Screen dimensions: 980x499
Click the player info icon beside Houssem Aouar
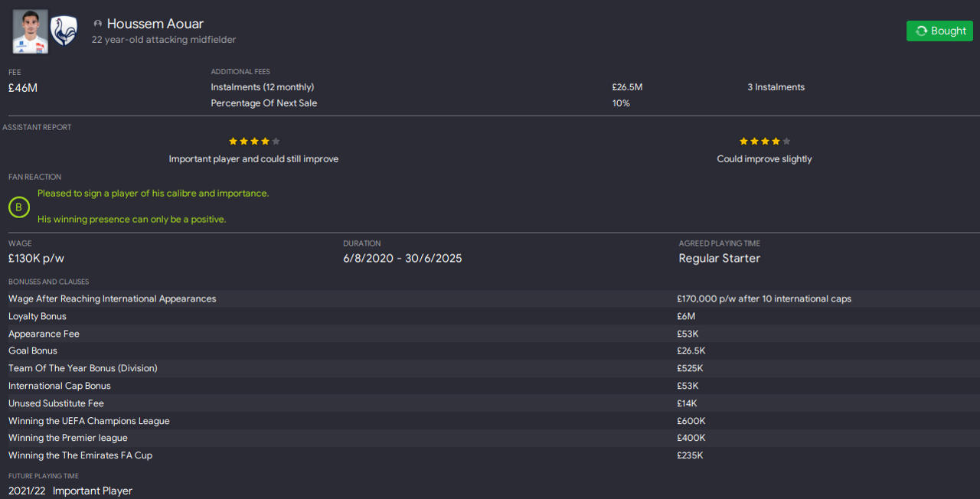(x=97, y=24)
